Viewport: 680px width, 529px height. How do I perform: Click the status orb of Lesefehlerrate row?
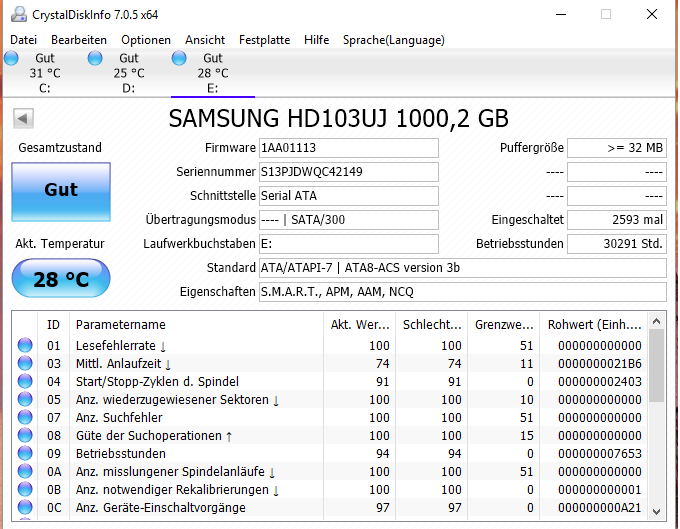click(25, 345)
